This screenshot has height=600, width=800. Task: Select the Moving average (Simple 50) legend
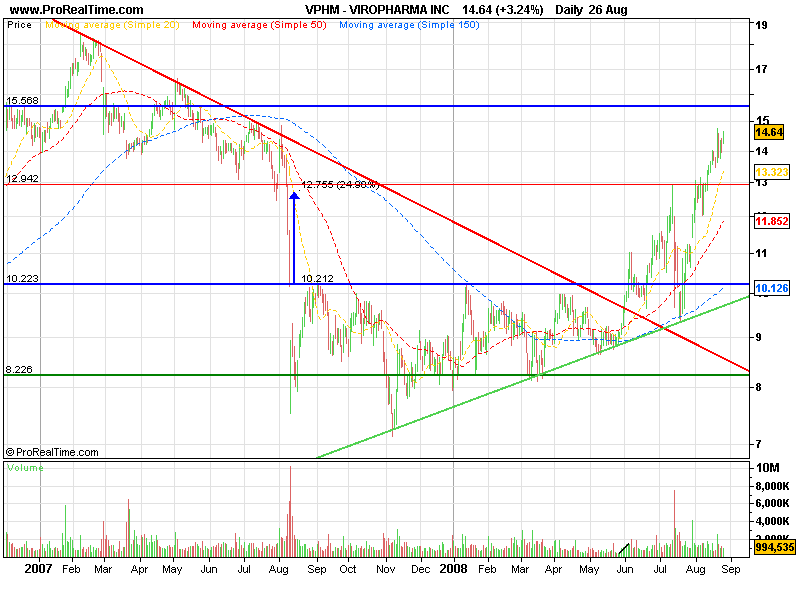(259, 25)
